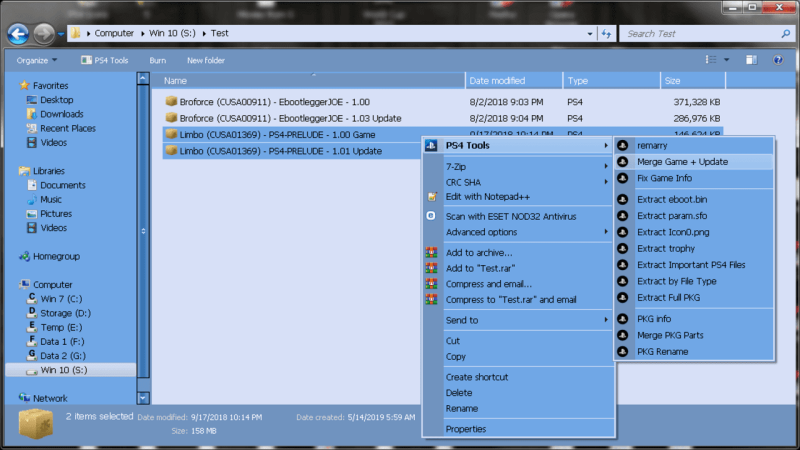This screenshot has height=450, width=800.
Task: Sort by the Size column header
Action: 692,81
